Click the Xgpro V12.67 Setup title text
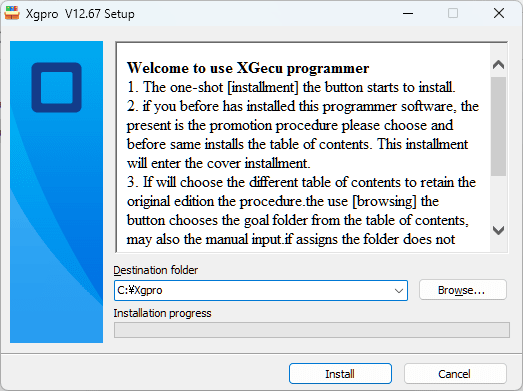 tap(80, 14)
